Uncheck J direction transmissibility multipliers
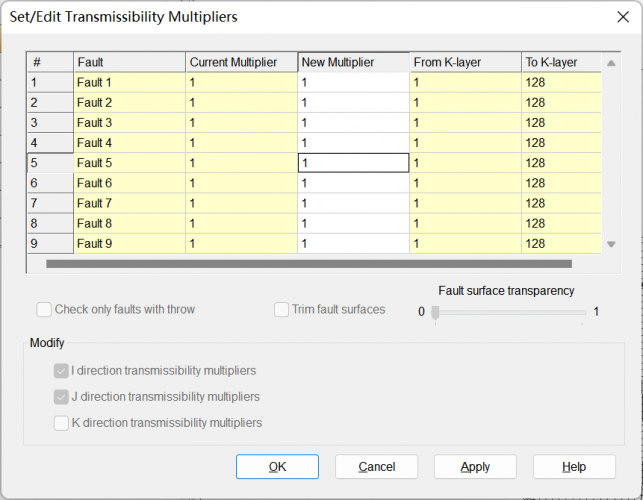This screenshot has width=643, height=500. click(x=62, y=397)
